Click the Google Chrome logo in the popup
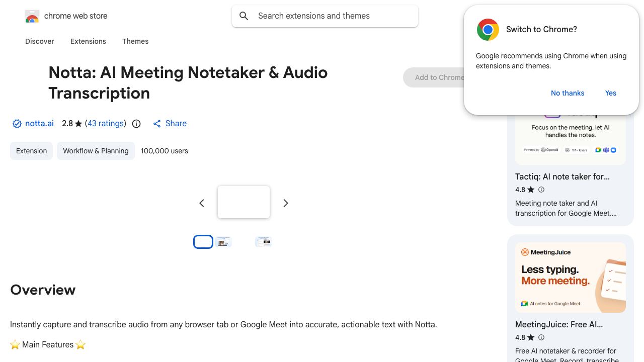644x362 pixels. click(488, 30)
